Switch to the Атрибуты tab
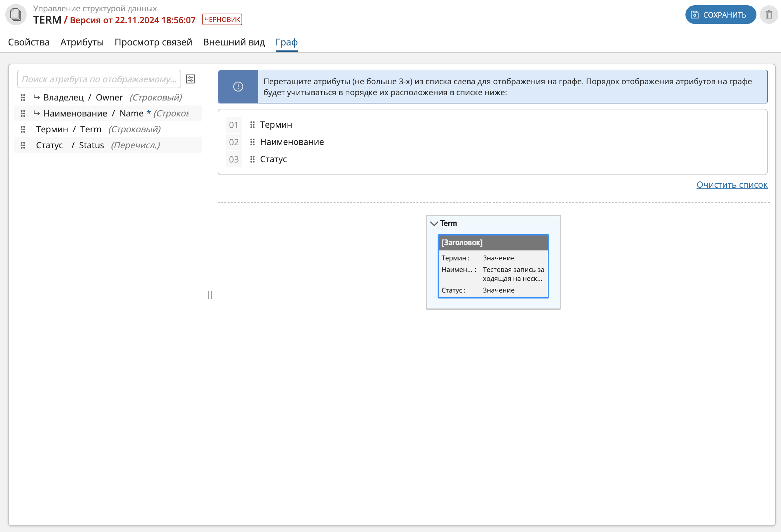Viewport: 781px width, 532px height. click(x=82, y=42)
